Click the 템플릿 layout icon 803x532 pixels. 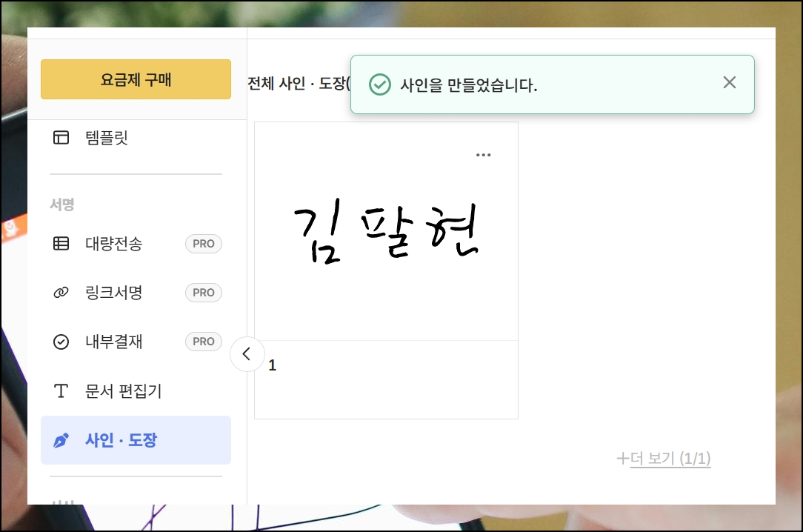(x=61, y=137)
